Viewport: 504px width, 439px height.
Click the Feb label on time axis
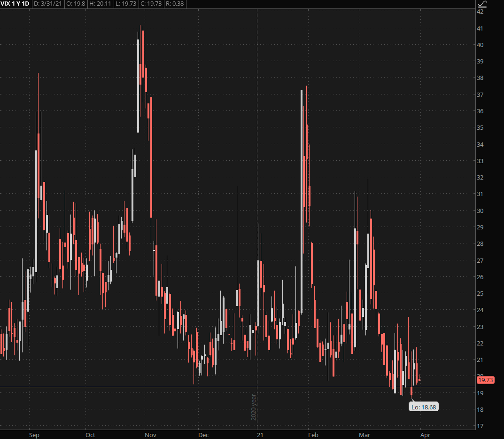click(313, 435)
